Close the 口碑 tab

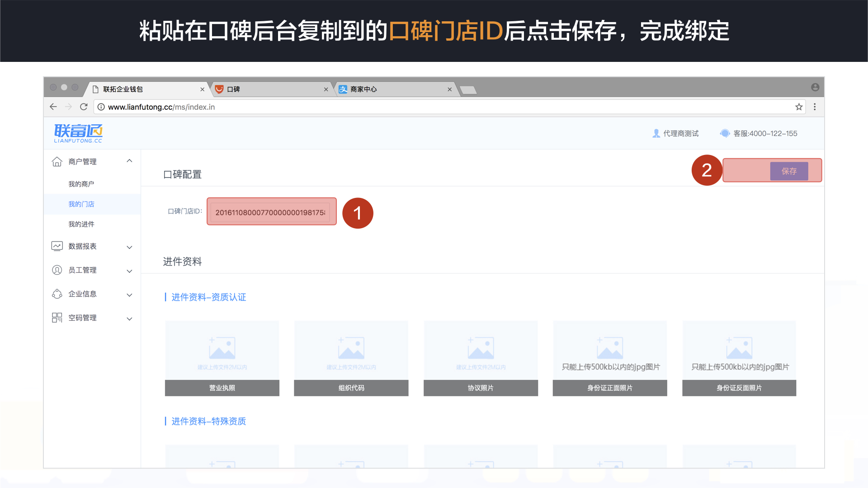(326, 89)
